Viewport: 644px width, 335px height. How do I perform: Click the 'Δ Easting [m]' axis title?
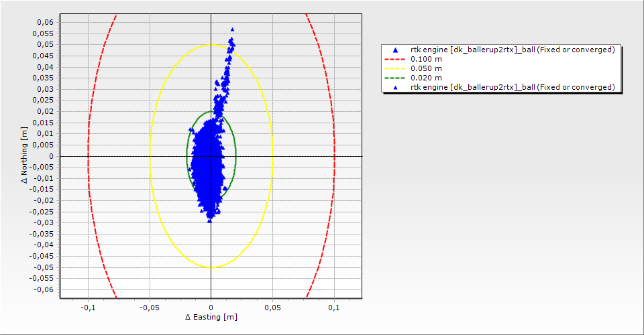click(211, 317)
